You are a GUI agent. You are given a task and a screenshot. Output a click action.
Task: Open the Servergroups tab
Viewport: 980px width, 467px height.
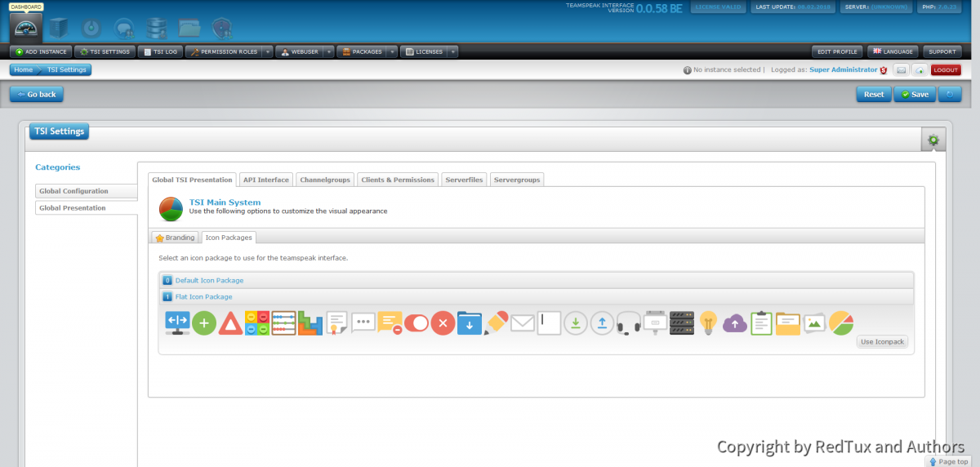[517, 180]
